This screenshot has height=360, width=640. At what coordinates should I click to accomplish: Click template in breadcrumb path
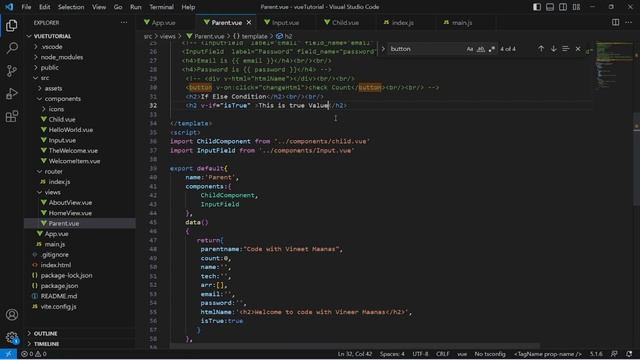254,36
